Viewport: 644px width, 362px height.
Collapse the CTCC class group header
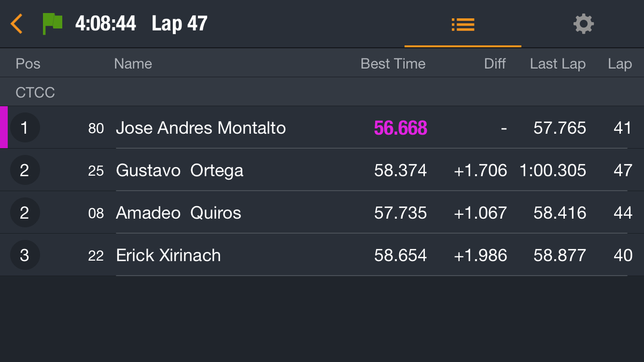(322, 92)
